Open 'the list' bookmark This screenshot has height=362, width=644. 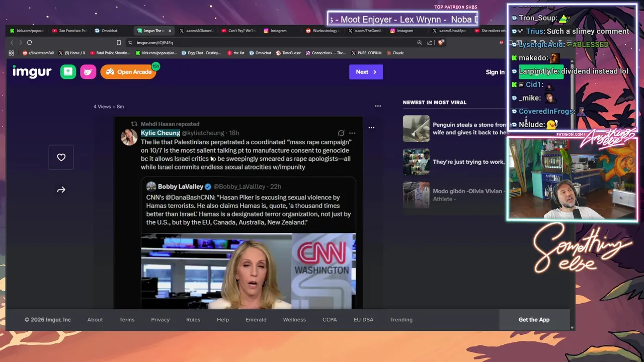coord(235,53)
